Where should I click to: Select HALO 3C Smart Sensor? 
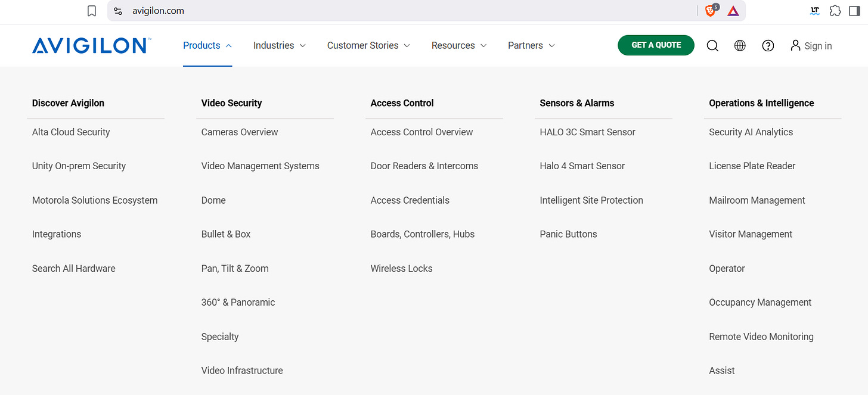(587, 132)
